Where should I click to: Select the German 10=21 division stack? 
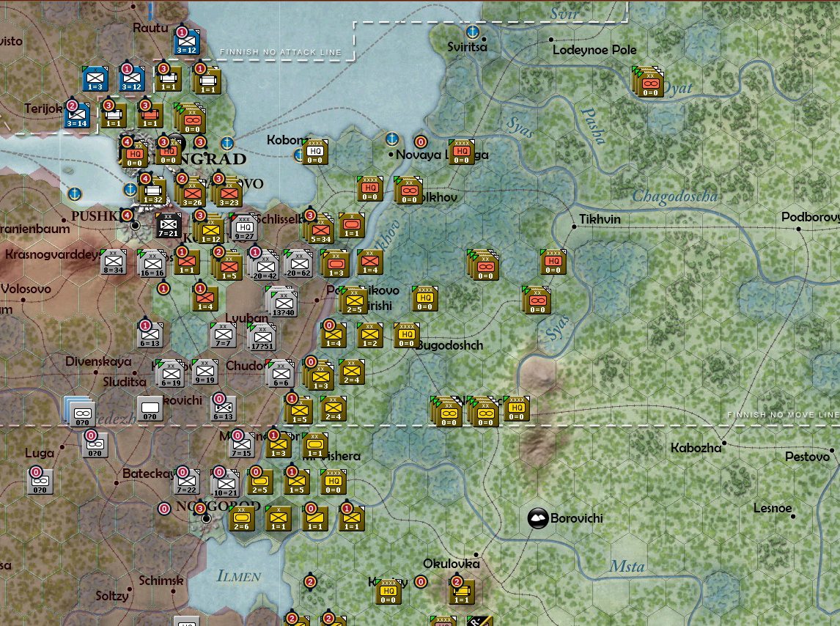(226, 484)
